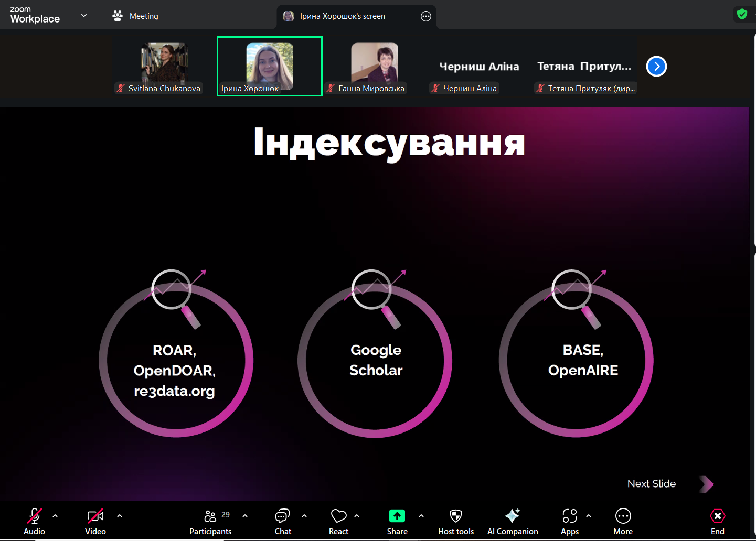Unmute microphone with Audio button
Image resolution: width=756 pixels, height=541 pixels.
[x=34, y=522]
